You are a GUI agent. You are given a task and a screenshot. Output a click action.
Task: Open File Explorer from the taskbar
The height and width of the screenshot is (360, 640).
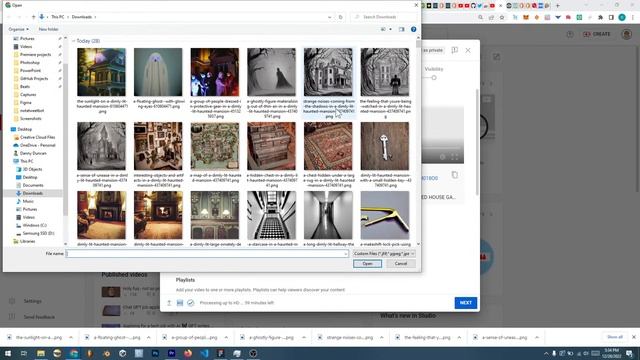click(41, 353)
